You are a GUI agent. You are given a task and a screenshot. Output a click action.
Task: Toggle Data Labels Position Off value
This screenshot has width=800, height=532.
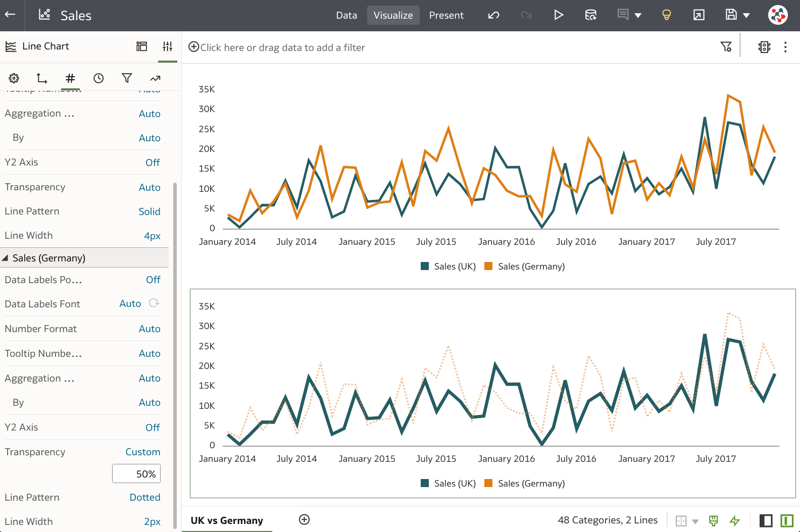(x=153, y=280)
